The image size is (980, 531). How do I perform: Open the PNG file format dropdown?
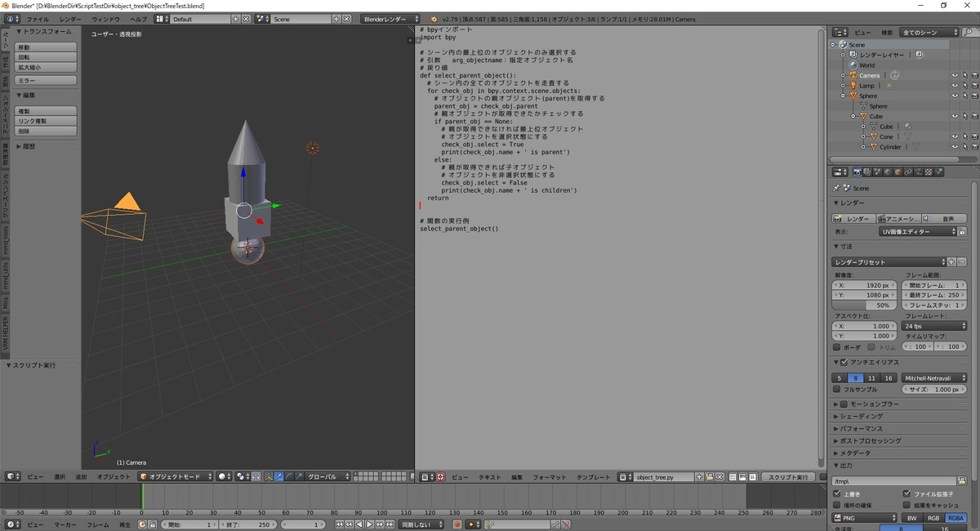tap(864, 518)
